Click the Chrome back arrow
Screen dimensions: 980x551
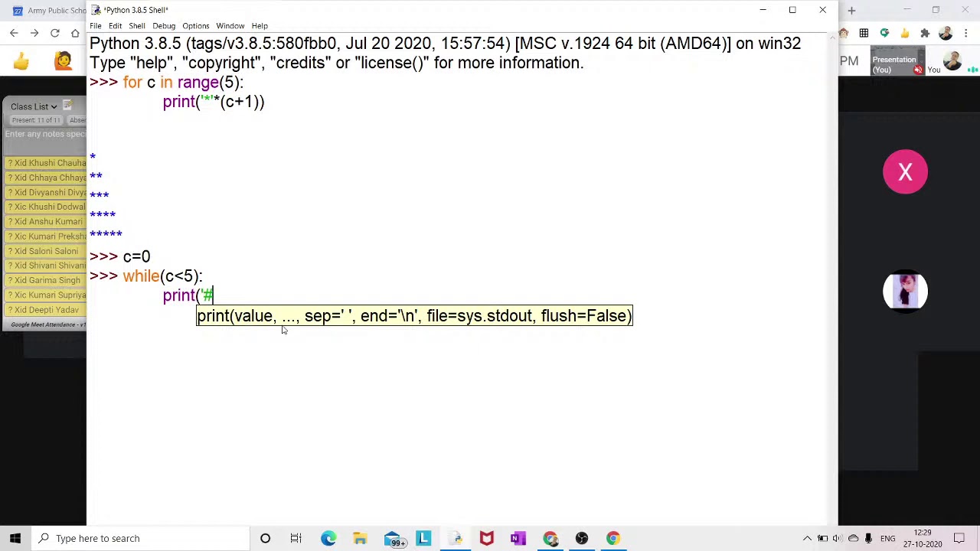point(14,33)
